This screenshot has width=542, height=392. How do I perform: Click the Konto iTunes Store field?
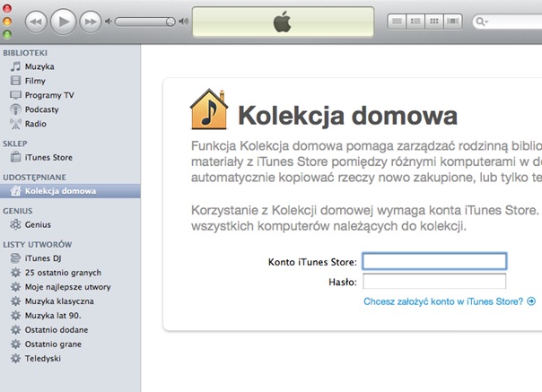[434, 262]
